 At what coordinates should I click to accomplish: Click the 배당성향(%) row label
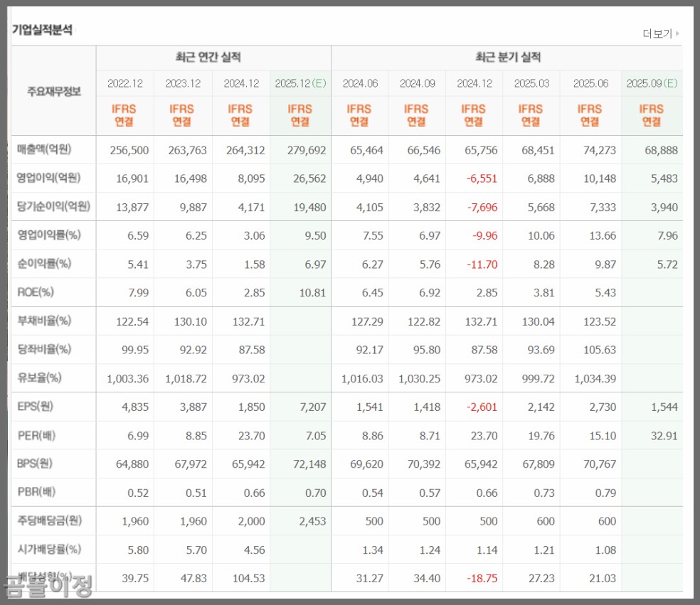46,578
